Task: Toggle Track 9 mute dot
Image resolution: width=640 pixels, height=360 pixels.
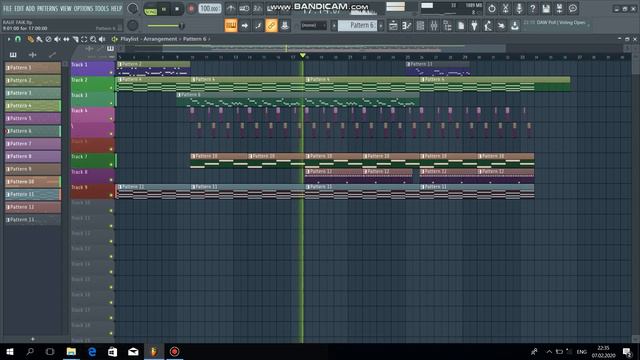Action: [111, 196]
